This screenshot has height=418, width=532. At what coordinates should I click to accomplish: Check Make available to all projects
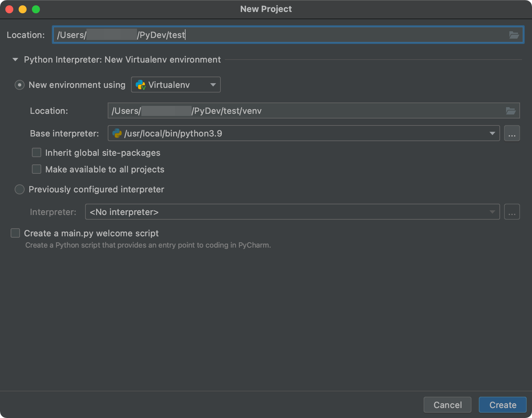point(37,169)
